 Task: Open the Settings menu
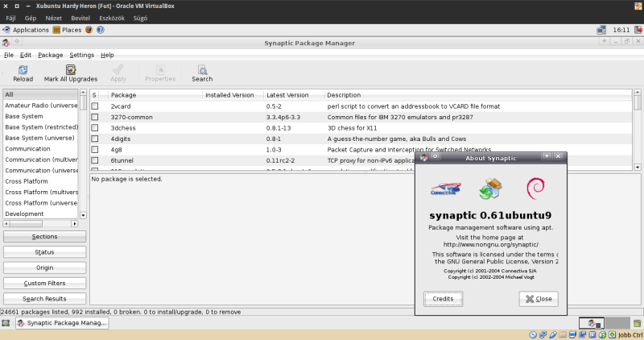point(82,55)
